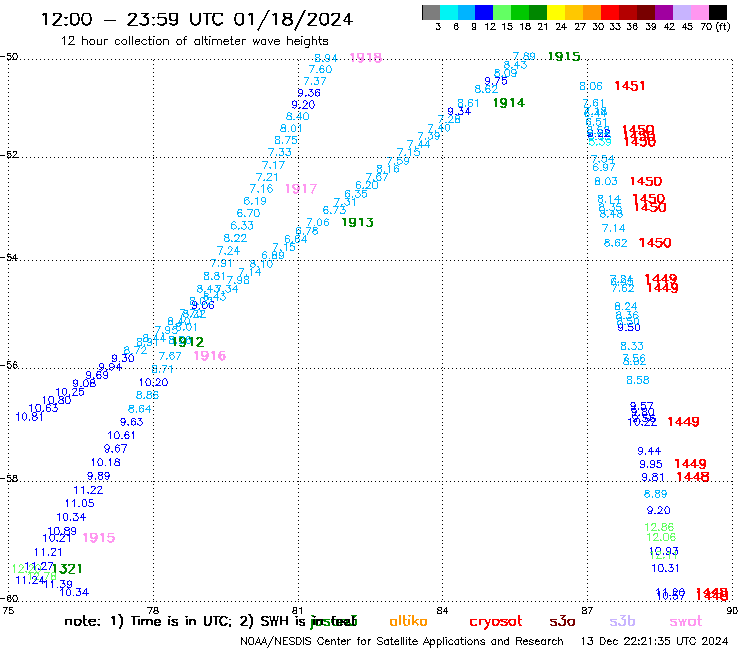Click the gray swatch in the wave height legend
The width and height of the screenshot is (740, 650).
click(431, 12)
